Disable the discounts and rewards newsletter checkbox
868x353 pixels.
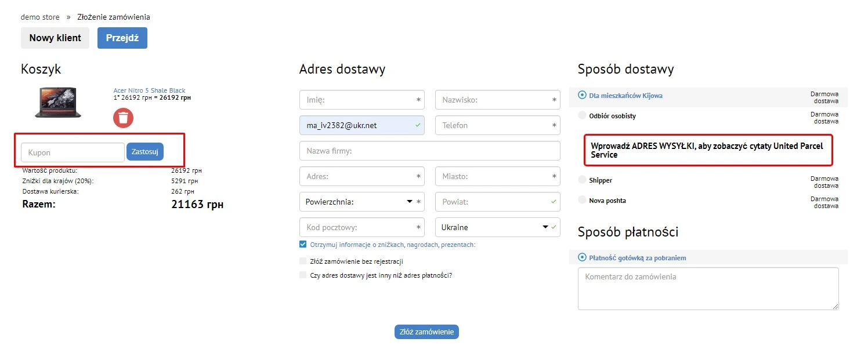302,244
